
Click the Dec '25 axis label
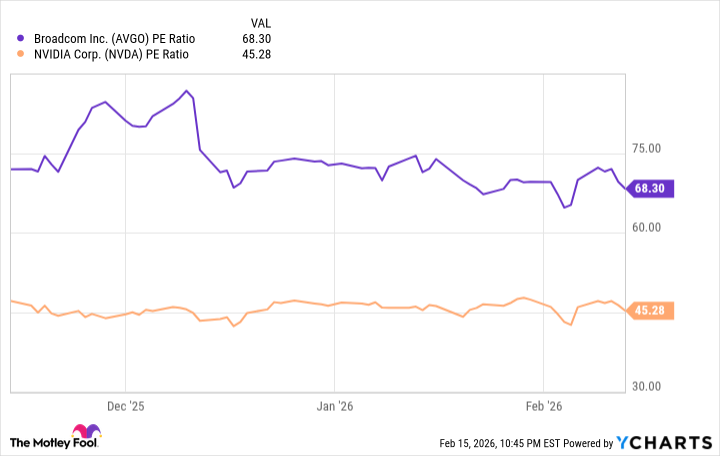click(x=126, y=407)
